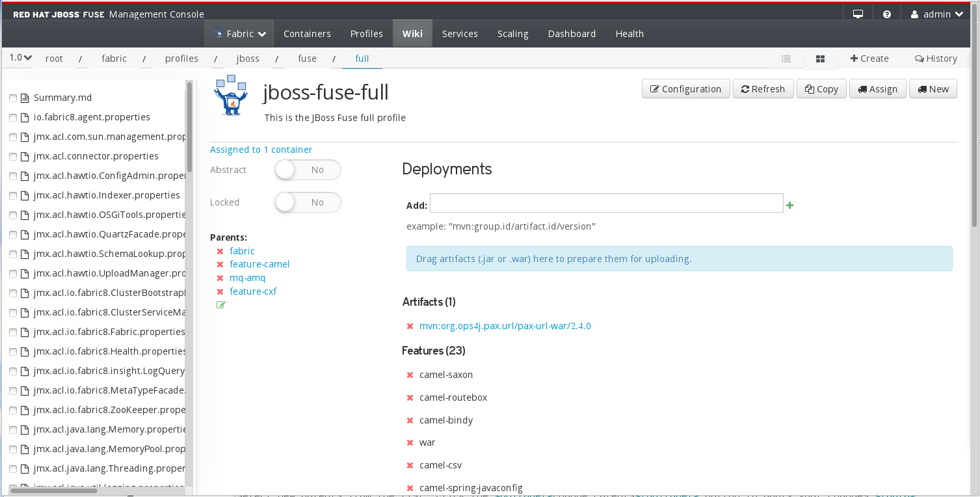Open the Fabric perspective dropdown
The height and width of the screenshot is (497, 980).
pyautogui.click(x=239, y=34)
